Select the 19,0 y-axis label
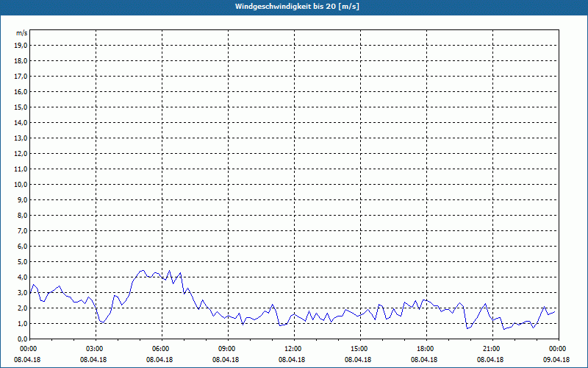 coord(21,46)
